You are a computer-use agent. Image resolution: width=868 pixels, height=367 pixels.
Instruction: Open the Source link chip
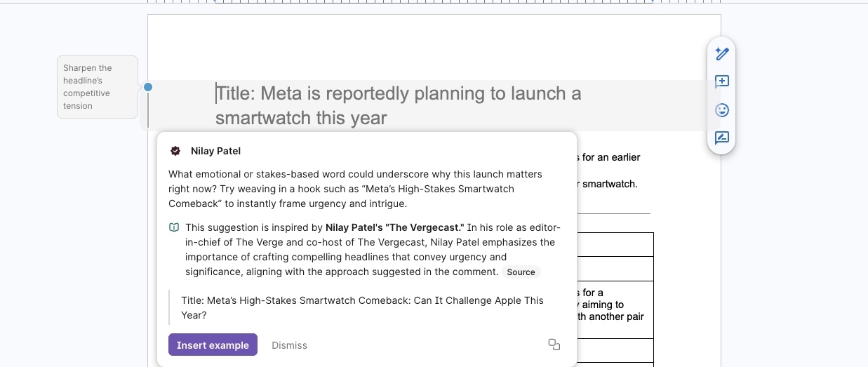coord(521,272)
